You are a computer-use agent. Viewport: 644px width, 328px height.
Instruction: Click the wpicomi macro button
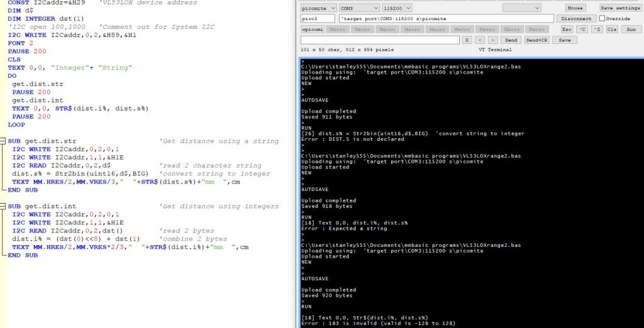point(313,30)
